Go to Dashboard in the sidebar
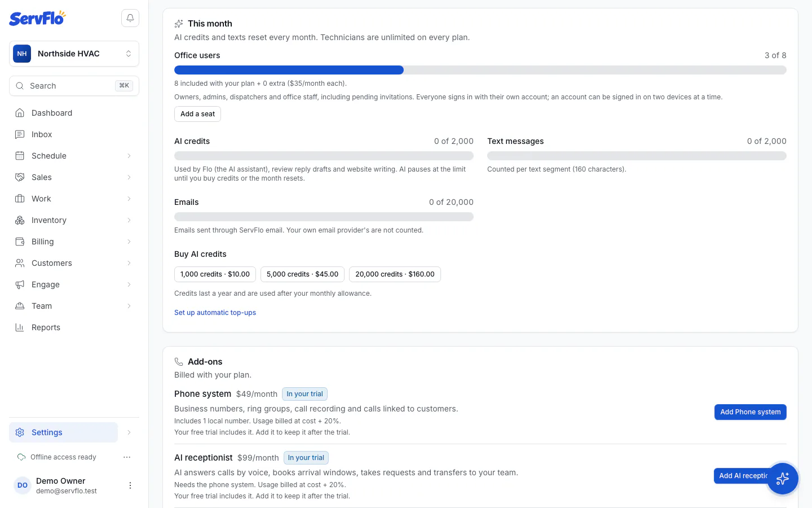The width and height of the screenshot is (812, 508). (x=74, y=113)
